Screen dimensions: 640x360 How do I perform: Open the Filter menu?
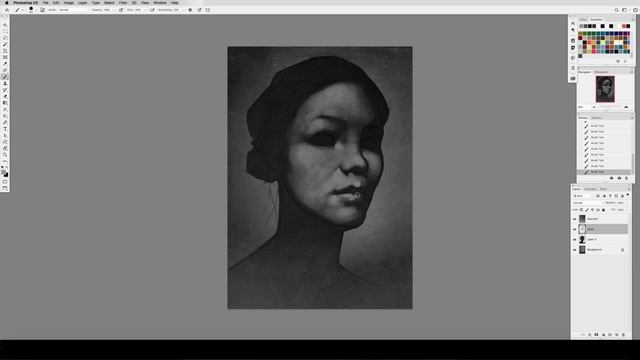(123, 3)
